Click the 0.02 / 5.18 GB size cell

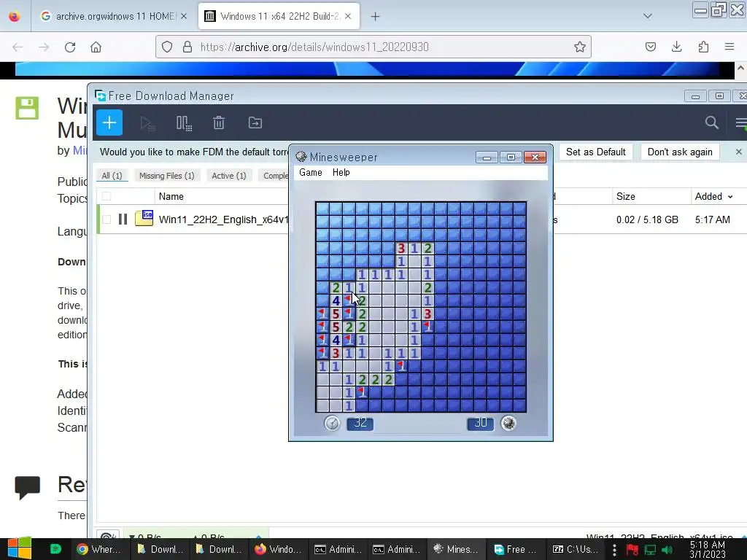pos(647,219)
